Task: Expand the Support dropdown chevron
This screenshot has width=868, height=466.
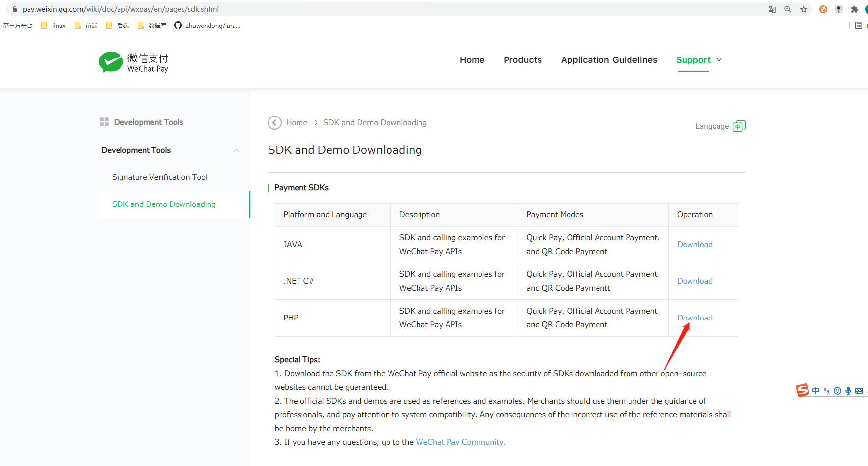Action: point(719,59)
